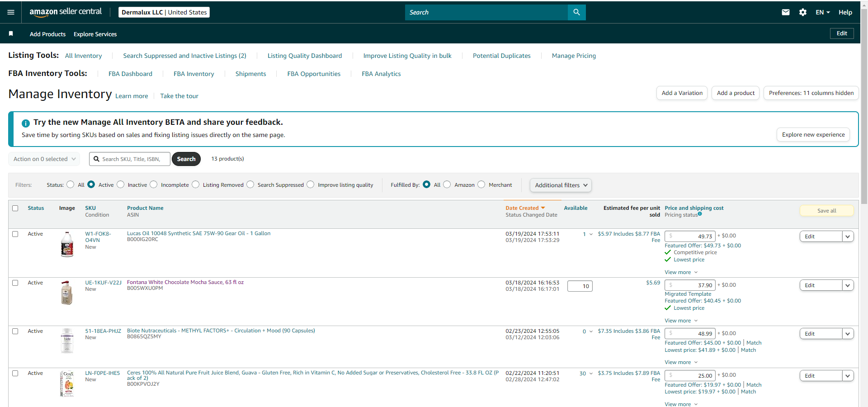Open All Inventory listing tool

pos(84,56)
